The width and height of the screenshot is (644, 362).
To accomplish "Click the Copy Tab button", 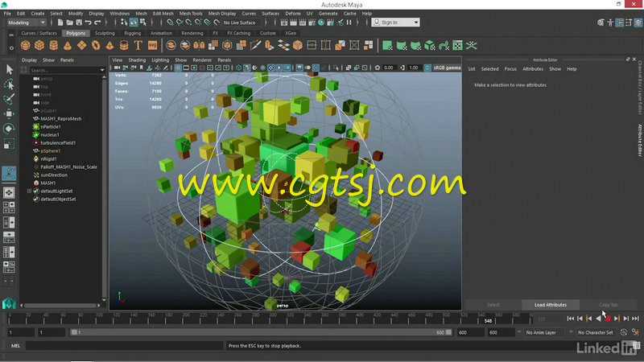I will pos(609,305).
